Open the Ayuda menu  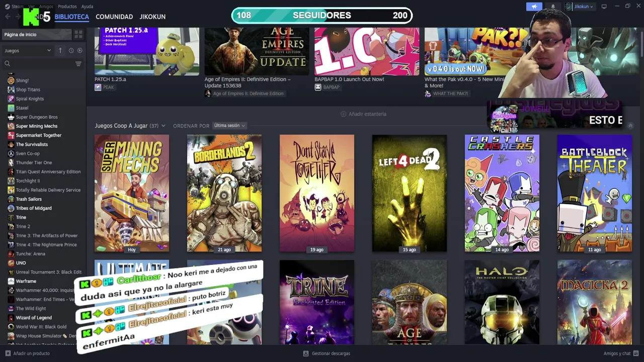[x=87, y=7]
